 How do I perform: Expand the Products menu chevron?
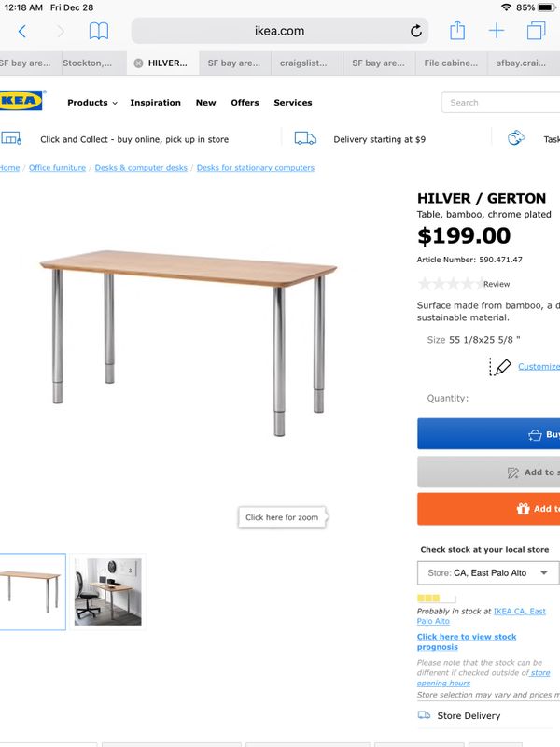[115, 103]
